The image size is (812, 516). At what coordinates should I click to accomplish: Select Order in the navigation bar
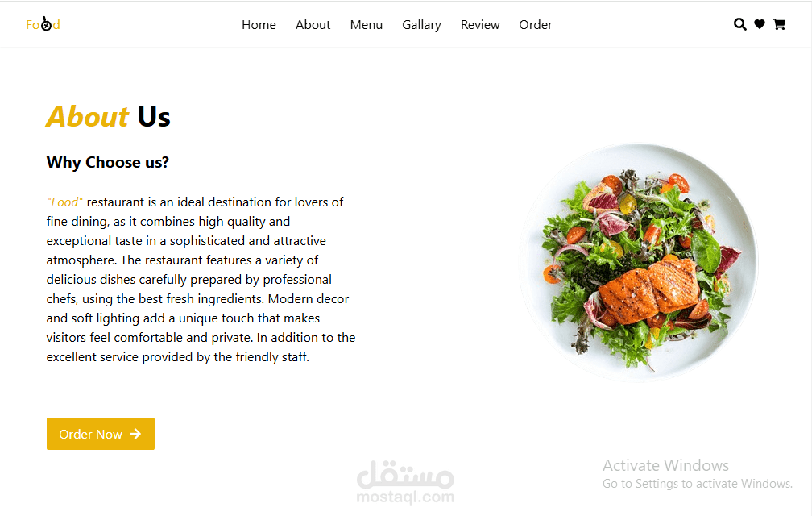536,25
